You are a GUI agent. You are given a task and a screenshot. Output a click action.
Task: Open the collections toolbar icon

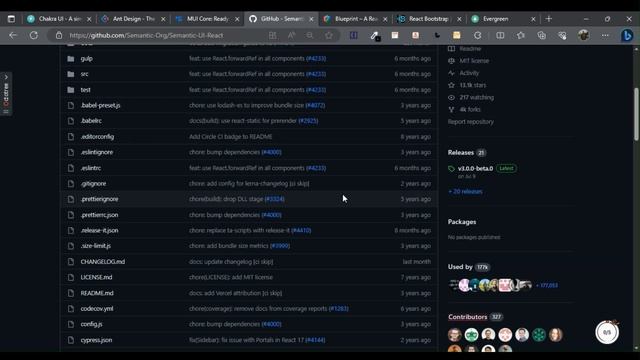[x=541, y=36]
